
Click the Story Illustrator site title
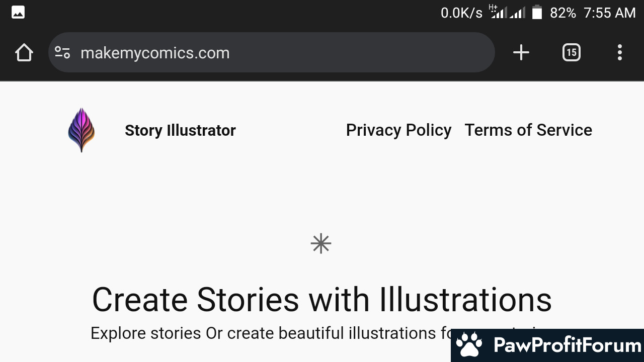pyautogui.click(x=180, y=131)
